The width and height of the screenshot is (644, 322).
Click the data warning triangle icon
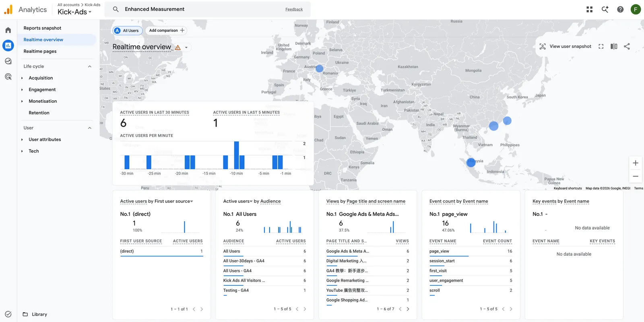click(178, 47)
